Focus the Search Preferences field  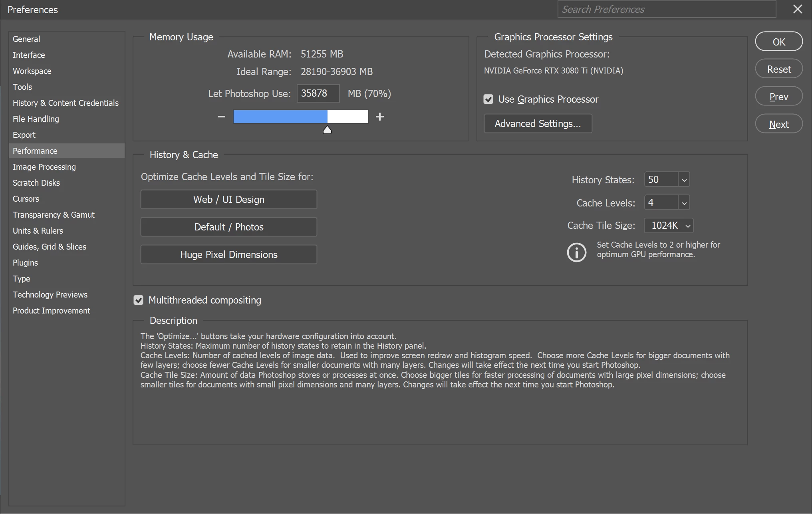(x=666, y=9)
